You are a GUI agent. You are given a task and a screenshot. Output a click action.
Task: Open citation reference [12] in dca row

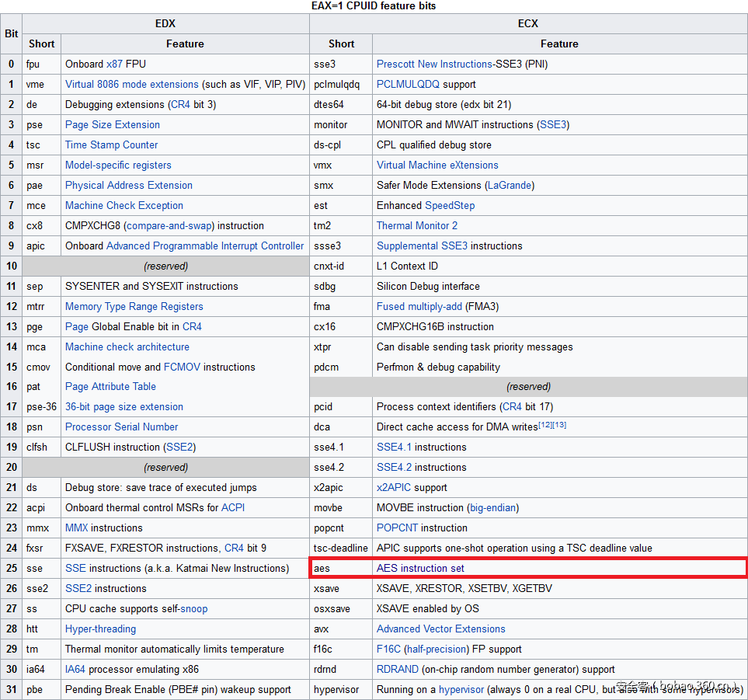[x=545, y=425]
